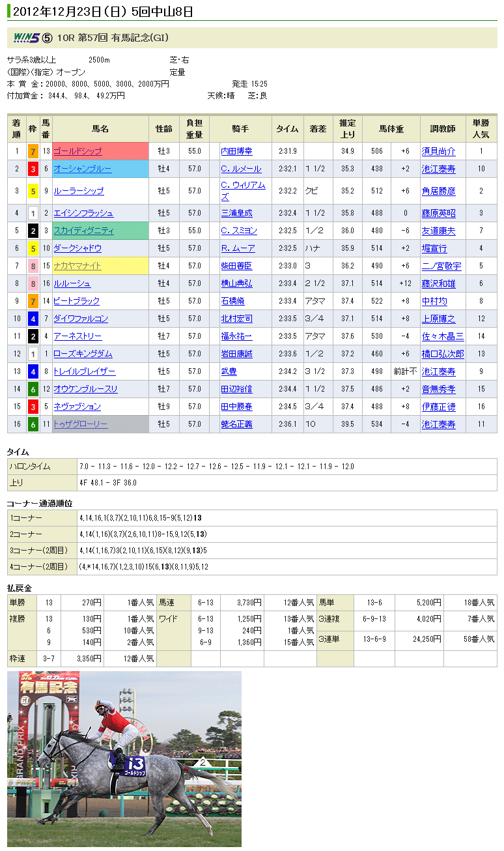Image resolution: width=504 pixels, height=851 pixels.
Task: Open jockey 石橋脩 profile link
Action: tap(232, 301)
